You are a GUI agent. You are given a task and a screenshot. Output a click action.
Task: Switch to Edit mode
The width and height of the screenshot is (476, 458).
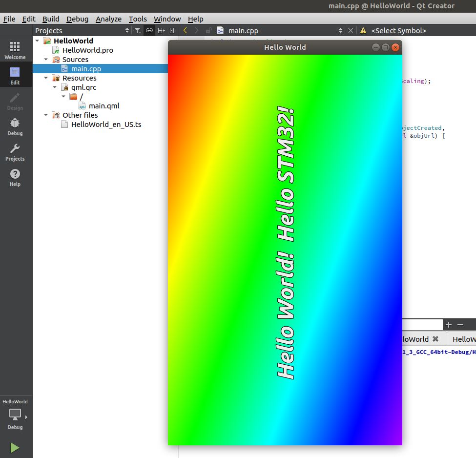15,76
